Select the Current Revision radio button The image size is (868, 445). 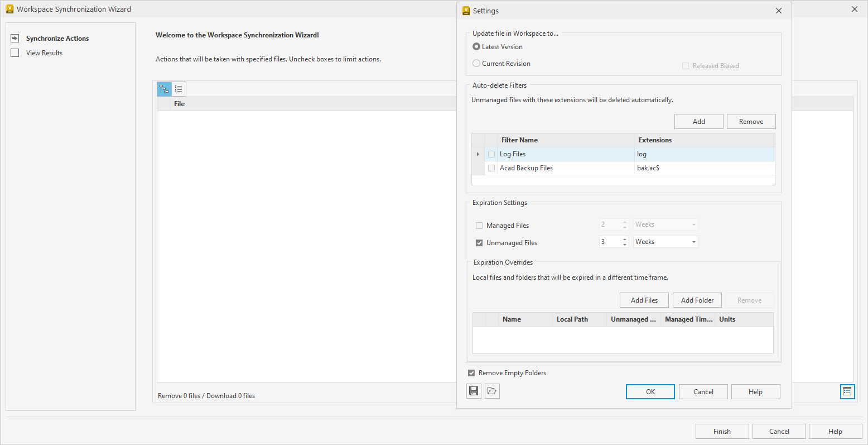click(476, 63)
